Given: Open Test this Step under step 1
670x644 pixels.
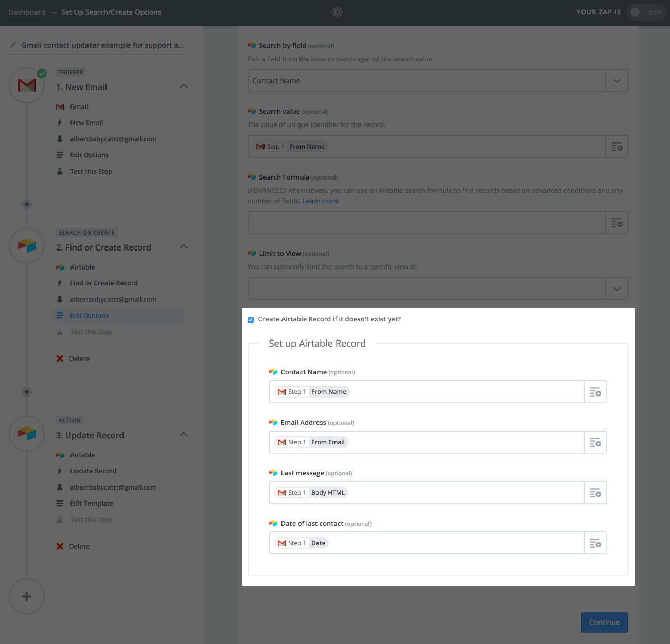Looking at the screenshot, I should point(91,171).
